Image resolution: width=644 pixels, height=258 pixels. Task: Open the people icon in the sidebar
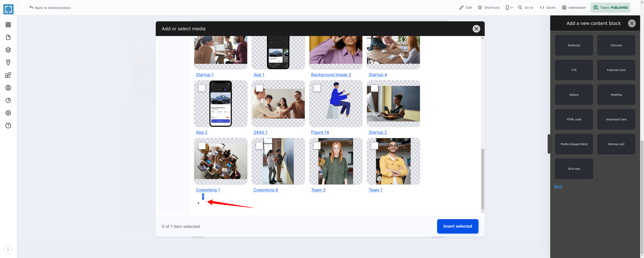(8, 88)
